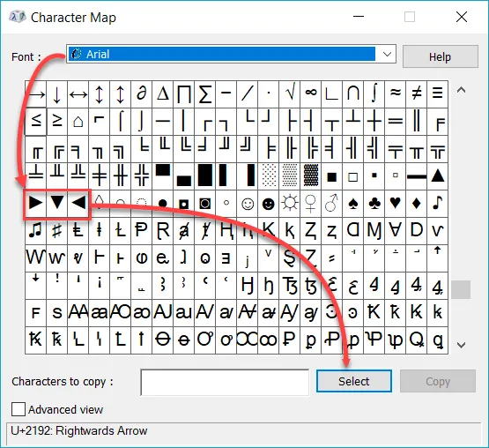Choose the black heart suit
The width and height of the screenshot is (489, 448).
coord(395,204)
